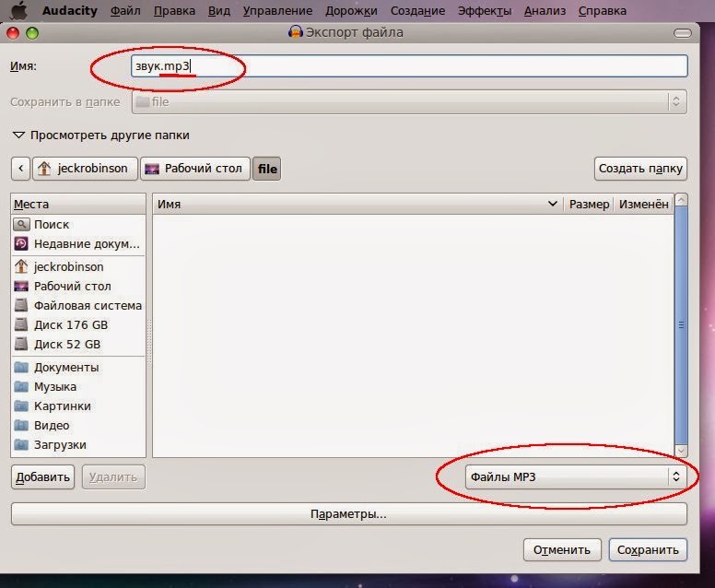Open Recent documents clock icon
715x588 pixels.
(x=21, y=243)
